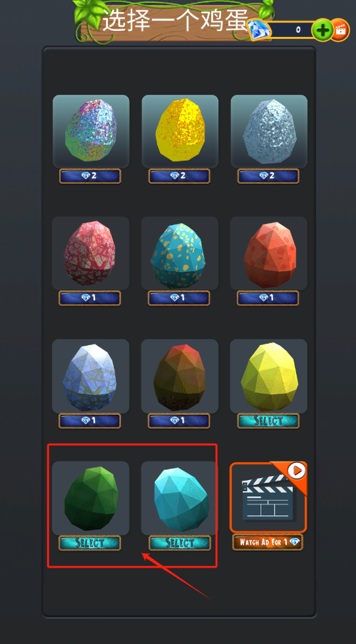Tap the blue diamond gem icon in header
The width and height of the screenshot is (356, 644).
pos(259,30)
